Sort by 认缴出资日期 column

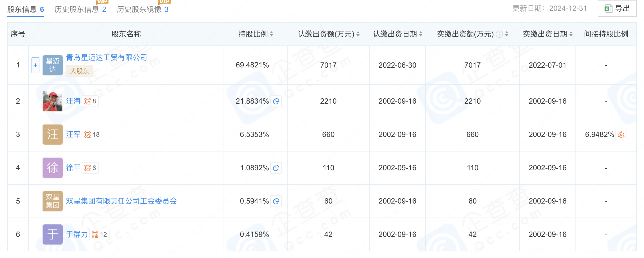click(x=421, y=34)
